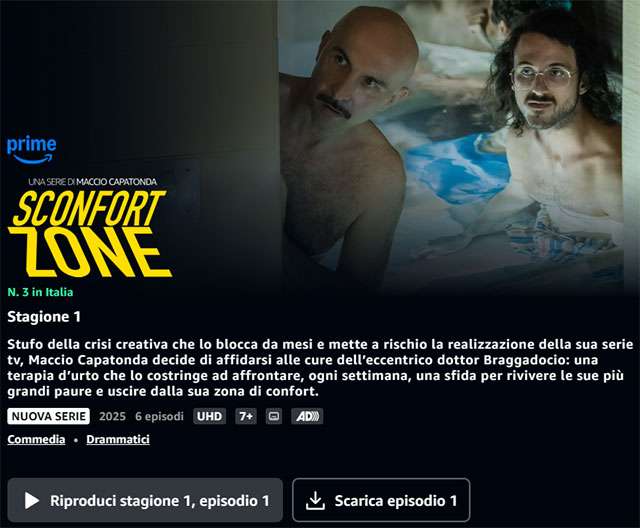640x528 pixels.
Task: Open the Commedia genre link
Action: tap(36, 439)
